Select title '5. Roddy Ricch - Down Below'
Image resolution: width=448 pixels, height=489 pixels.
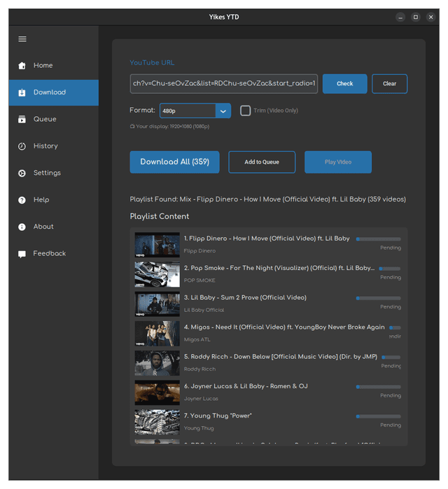[281, 357]
